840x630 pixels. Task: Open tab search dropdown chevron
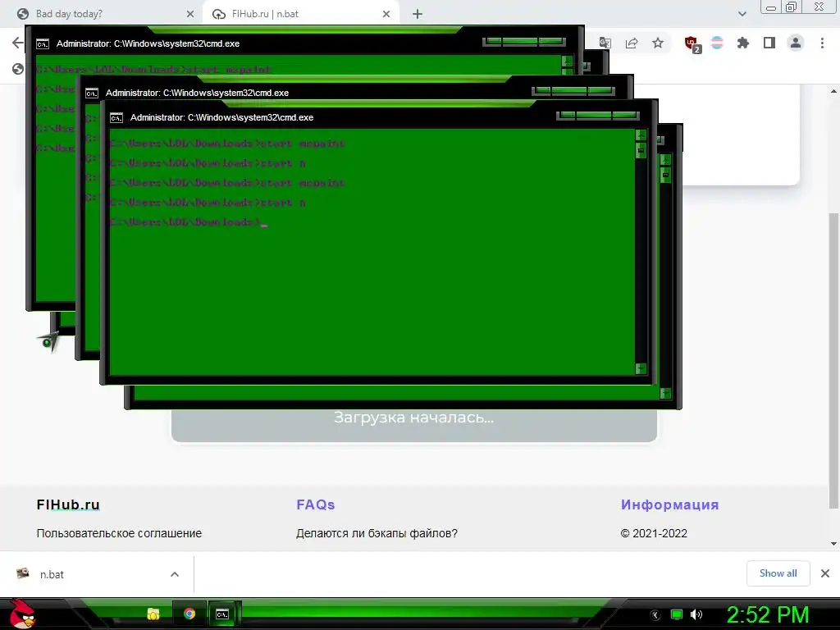742,14
